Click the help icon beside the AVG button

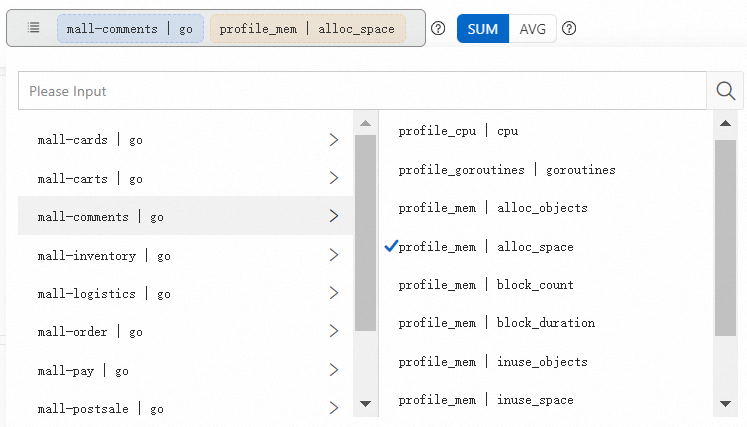[x=569, y=29]
